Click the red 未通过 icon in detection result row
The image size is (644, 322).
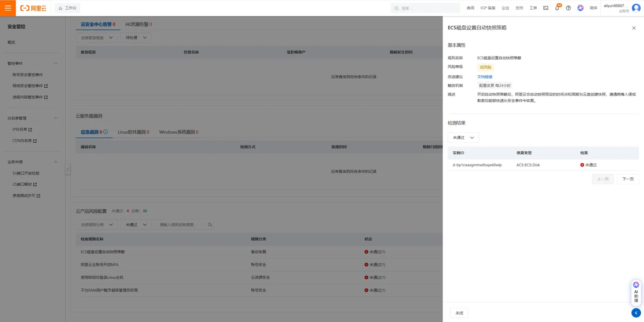point(582,165)
